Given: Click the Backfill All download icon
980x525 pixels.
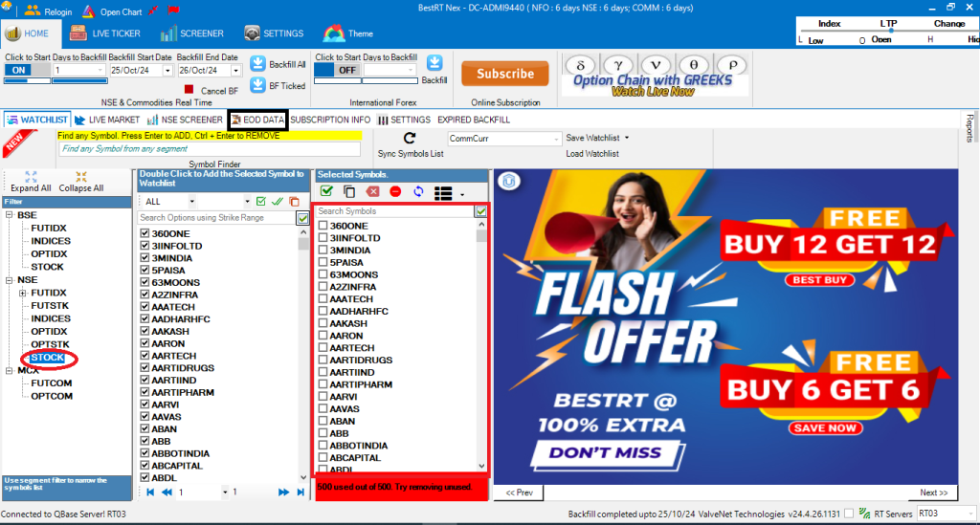Looking at the screenshot, I should pos(257,64).
